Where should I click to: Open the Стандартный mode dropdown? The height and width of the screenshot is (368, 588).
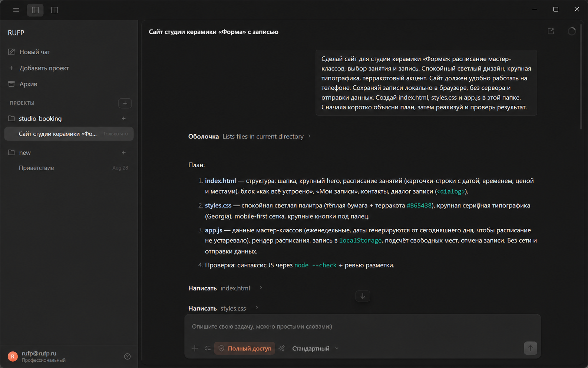tap(316, 348)
